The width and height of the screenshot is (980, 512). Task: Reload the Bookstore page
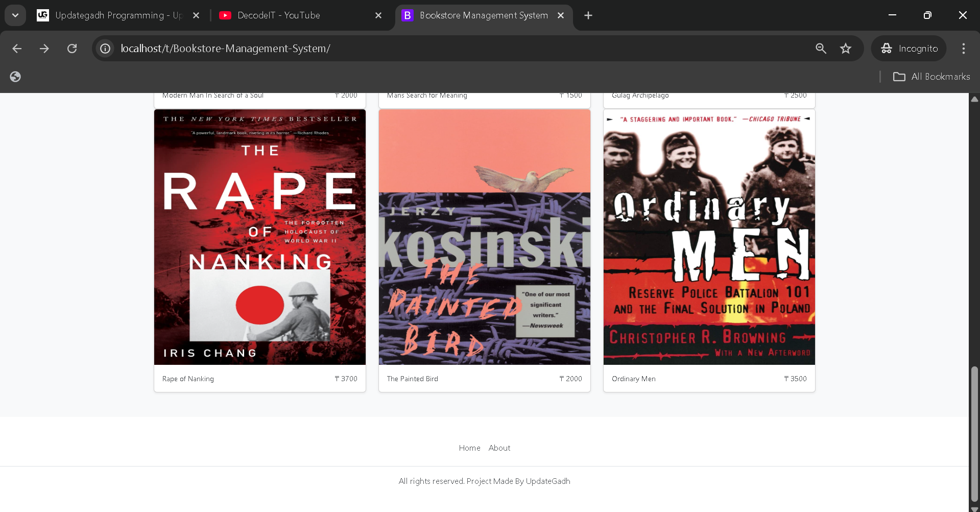pyautogui.click(x=72, y=49)
